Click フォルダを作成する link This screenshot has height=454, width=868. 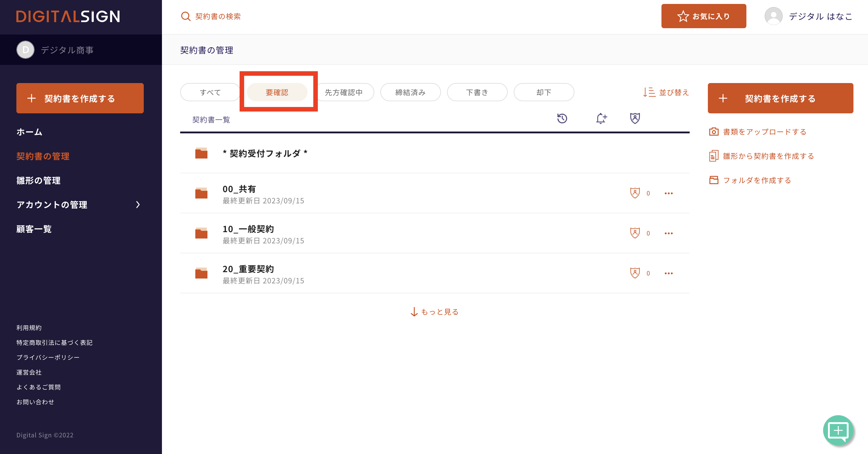click(756, 180)
